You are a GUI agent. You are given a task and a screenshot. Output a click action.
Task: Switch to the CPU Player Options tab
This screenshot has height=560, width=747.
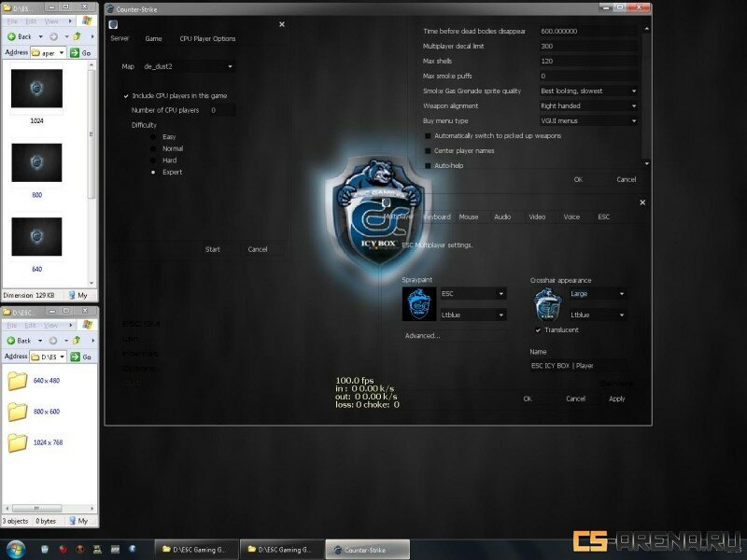tap(207, 39)
